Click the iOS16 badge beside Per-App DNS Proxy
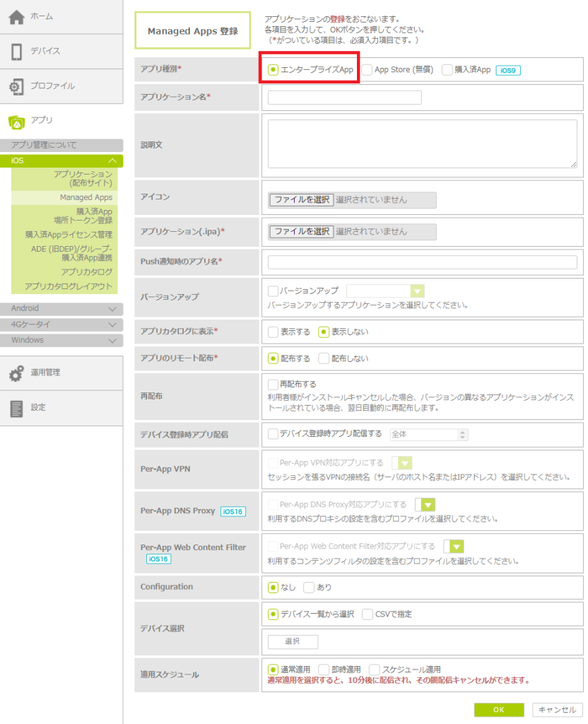This screenshot has height=724, width=588. click(233, 511)
